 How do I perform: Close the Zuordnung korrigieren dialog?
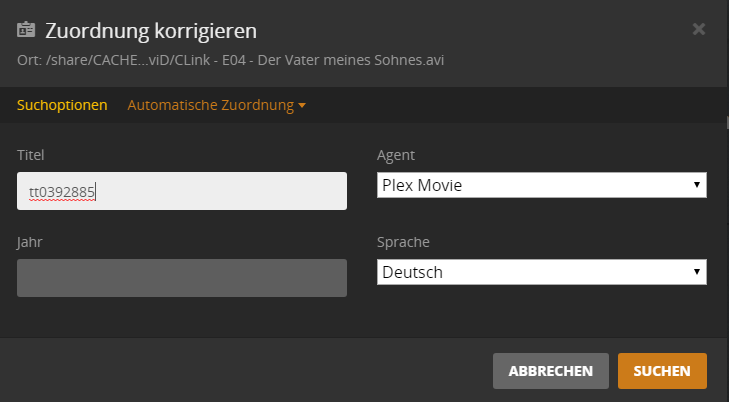[x=699, y=29]
